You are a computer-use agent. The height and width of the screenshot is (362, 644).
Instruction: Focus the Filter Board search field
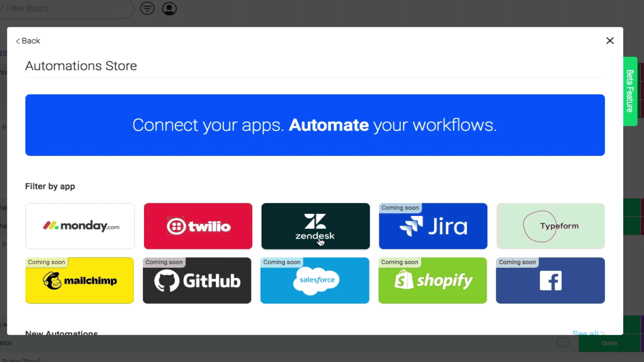click(66, 8)
